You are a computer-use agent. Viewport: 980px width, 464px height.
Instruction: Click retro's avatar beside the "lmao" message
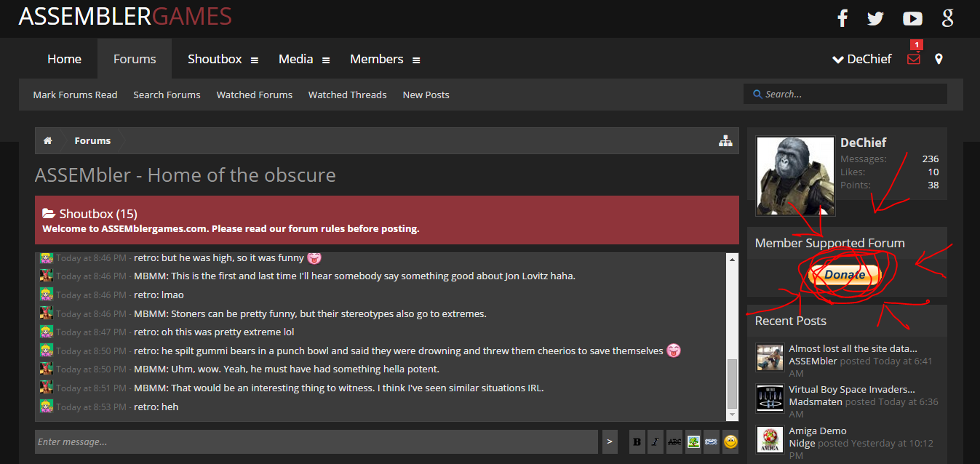pyautogui.click(x=46, y=295)
